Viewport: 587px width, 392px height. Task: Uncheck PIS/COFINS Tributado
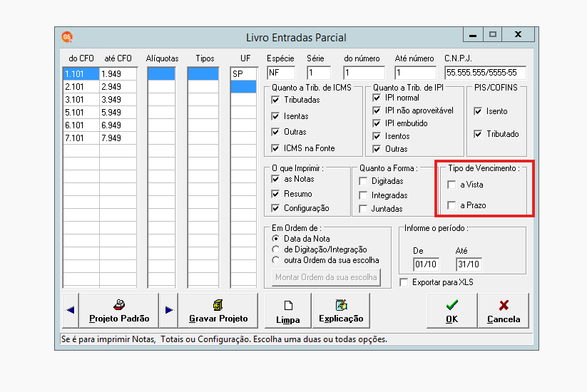click(x=478, y=134)
